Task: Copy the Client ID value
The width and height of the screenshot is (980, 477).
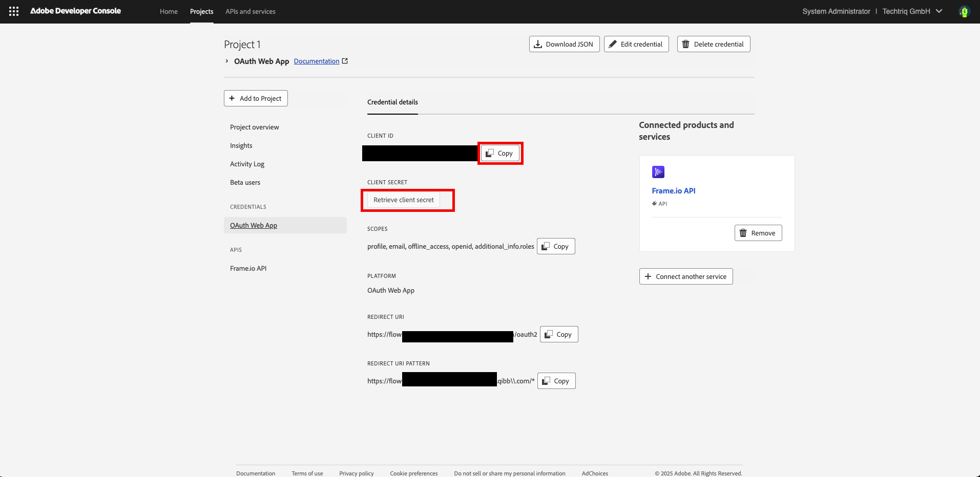Action: pyautogui.click(x=499, y=153)
